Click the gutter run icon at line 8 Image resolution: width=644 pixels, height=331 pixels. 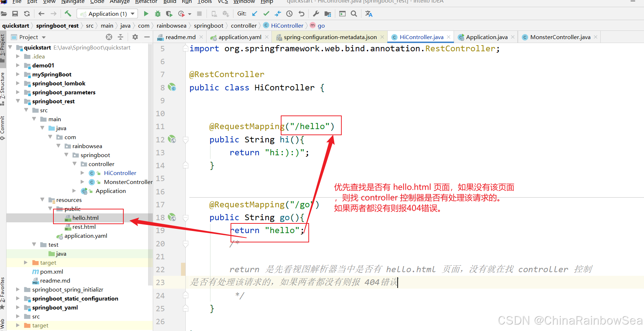(x=172, y=87)
